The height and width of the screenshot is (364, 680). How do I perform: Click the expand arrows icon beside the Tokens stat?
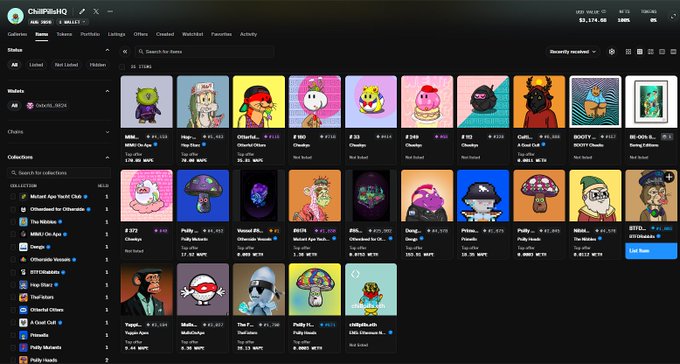[673, 16]
